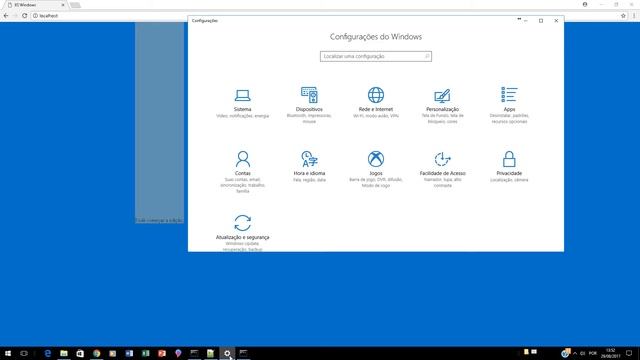This screenshot has height=360, width=640.
Task: Open the Hora e idioma category
Action: pos(309,166)
